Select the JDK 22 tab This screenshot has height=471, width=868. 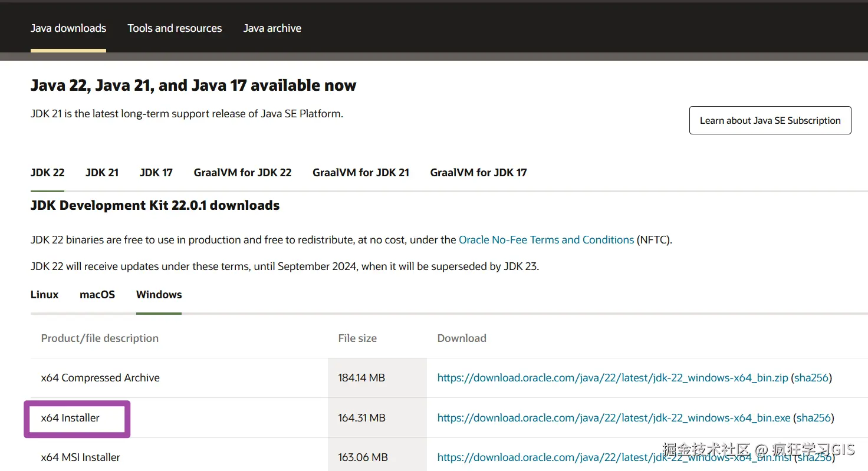point(47,173)
